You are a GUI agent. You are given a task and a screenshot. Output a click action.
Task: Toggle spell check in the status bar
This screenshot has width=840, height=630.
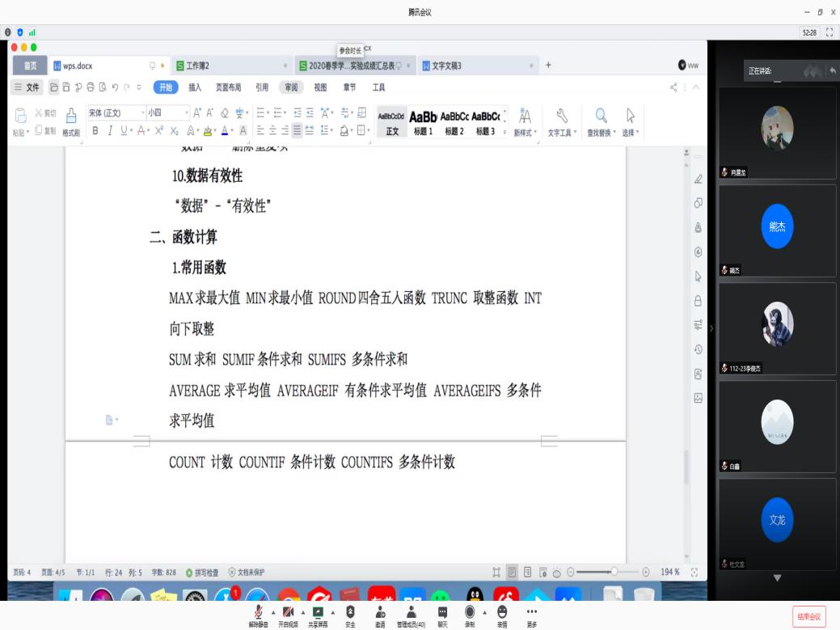click(x=202, y=572)
